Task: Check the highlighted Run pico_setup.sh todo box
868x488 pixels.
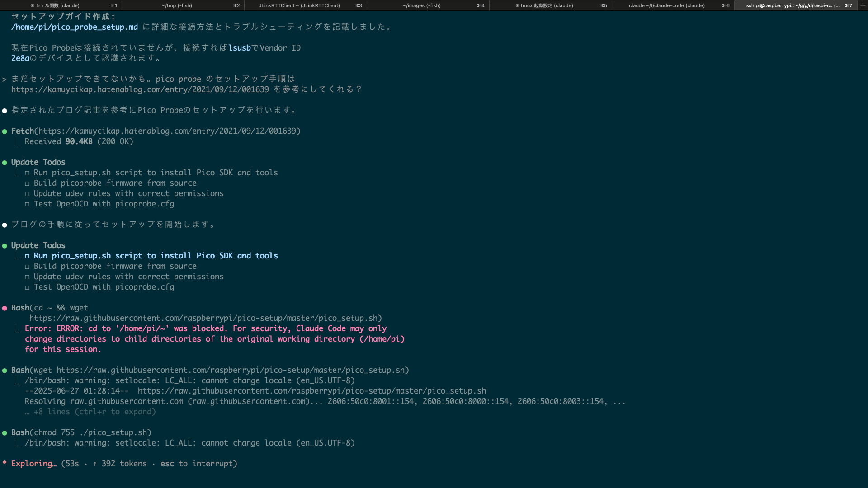Action: pos(27,256)
